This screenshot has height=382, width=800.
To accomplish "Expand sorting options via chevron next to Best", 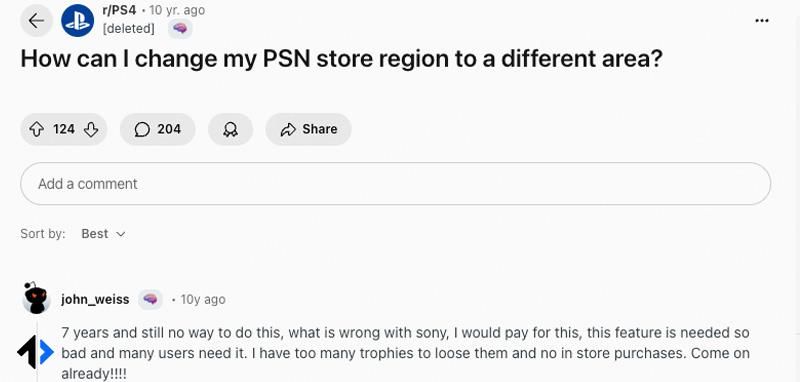I will click(x=121, y=235).
